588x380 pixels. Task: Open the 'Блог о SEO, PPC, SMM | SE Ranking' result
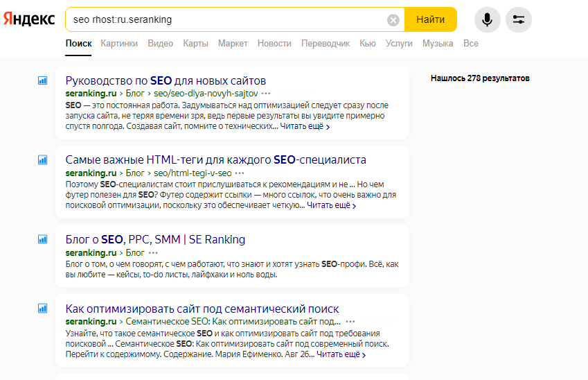point(155,239)
